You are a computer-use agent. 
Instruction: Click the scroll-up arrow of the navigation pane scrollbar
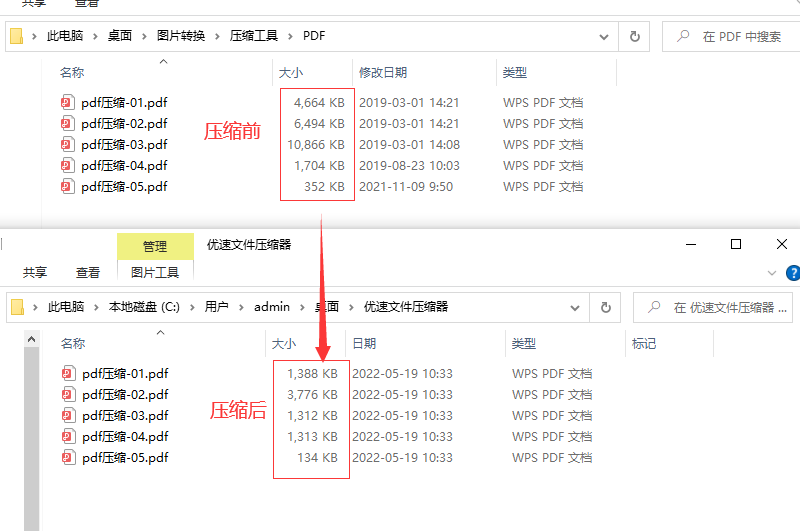(x=32, y=339)
